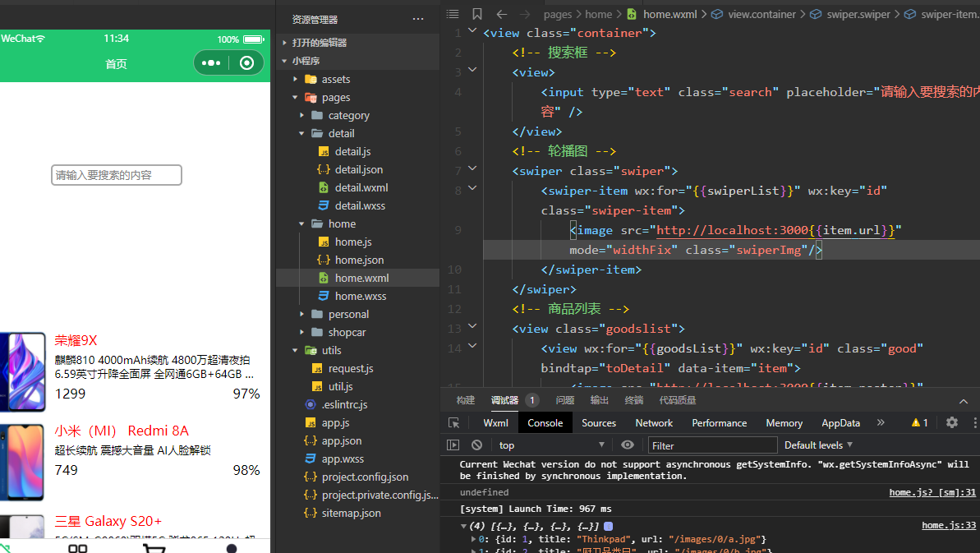Viewport: 980px width, 553px height.
Task: Open app.json in the explorer
Action: [341, 440]
